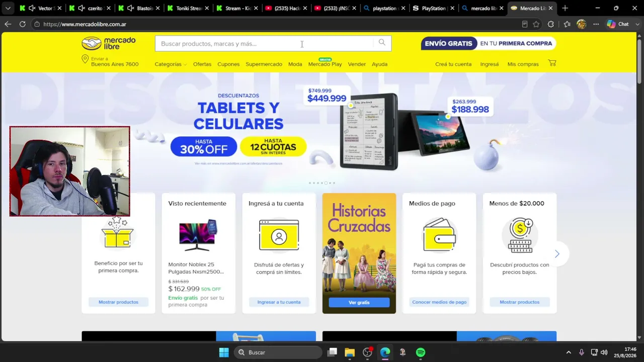This screenshot has width=644, height=362.
Task: Open File Explorer from the taskbar
Action: (x=349, y=352)
